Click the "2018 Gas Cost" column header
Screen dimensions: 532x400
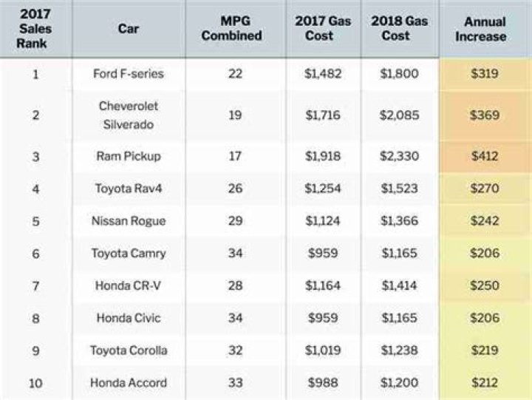[x=400, y=29]
